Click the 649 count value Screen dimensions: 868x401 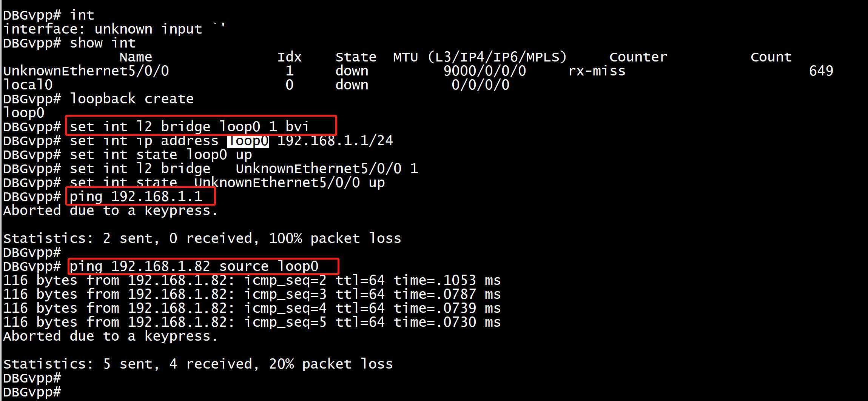[821, 71]
